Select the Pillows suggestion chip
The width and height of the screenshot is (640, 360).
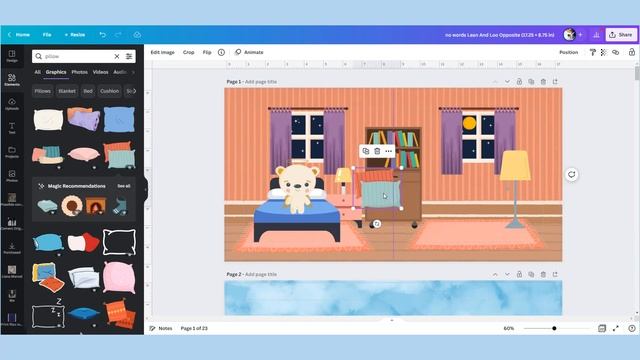42,91
